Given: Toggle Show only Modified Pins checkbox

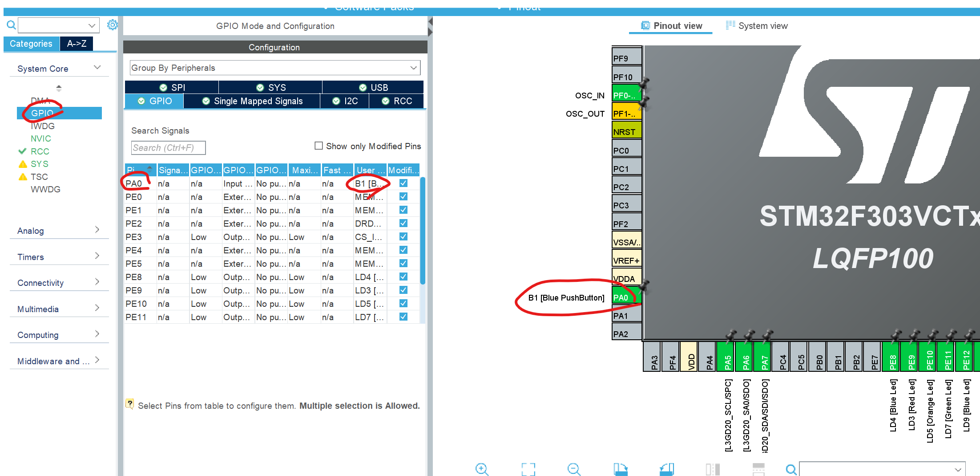Looking at the screenshot, I should pos(319,146).
